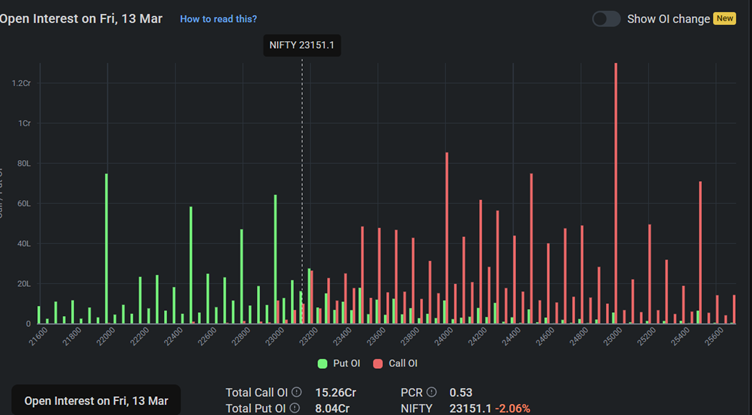Viewport: 752px width, 415px height.
Task: Click the Open Interest on Fri, 13 Mar button at the bottom
Action: pos(96,401)
